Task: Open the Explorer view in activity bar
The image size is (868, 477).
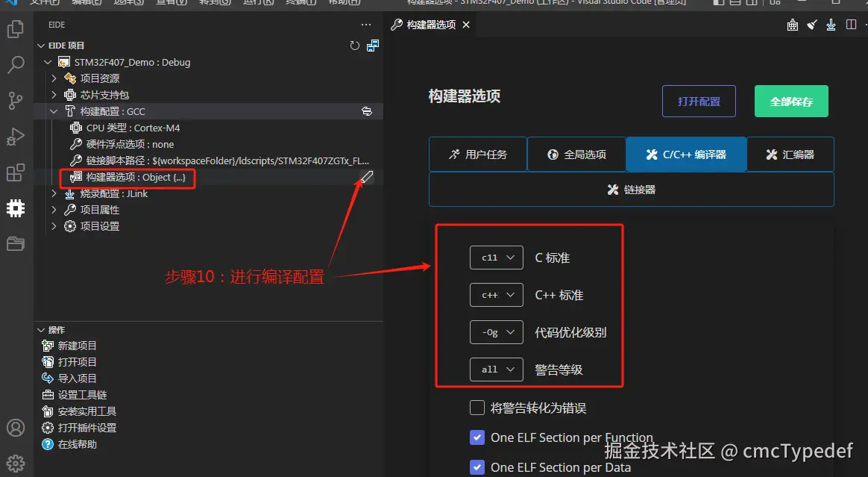Action: [16, 29]
